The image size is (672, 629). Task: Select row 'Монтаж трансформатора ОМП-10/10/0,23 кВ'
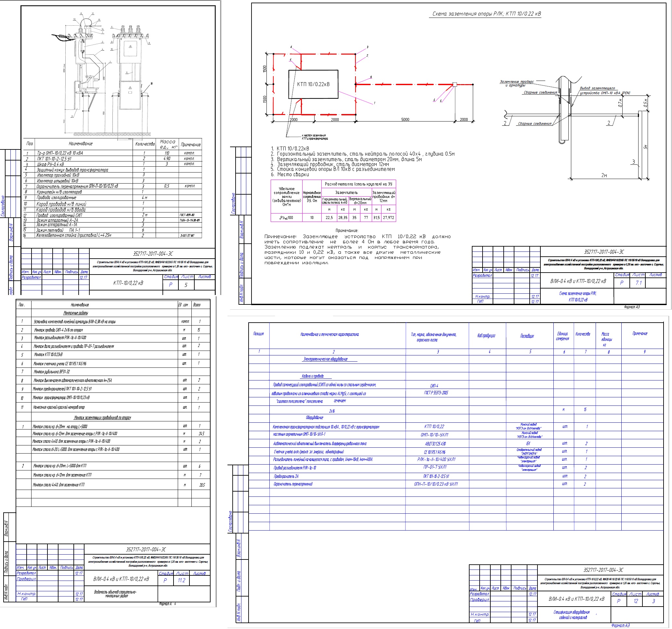click(x=113, y=398)
